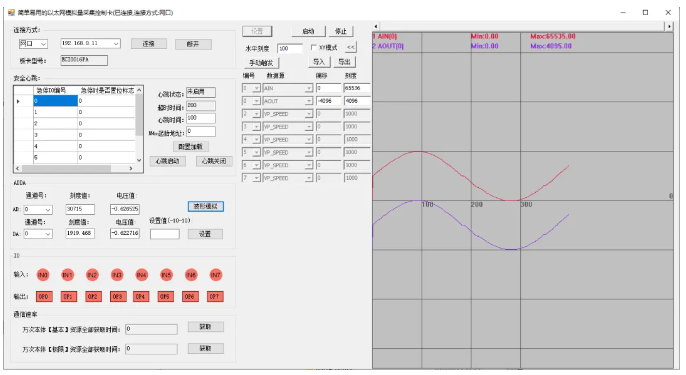Click the 停止 stop button
Image resolution: width=686 pixels, height=375 pixels.
(x=341, y=31)
